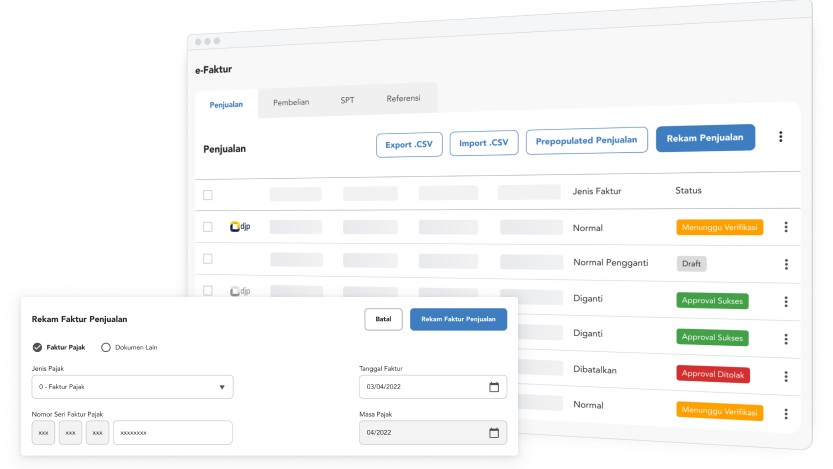Open the SPT tab
833x469 pixels.
347,100
